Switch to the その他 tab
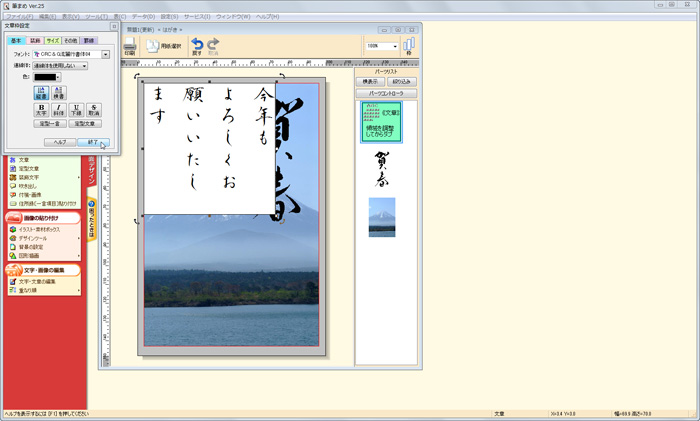 71,40
